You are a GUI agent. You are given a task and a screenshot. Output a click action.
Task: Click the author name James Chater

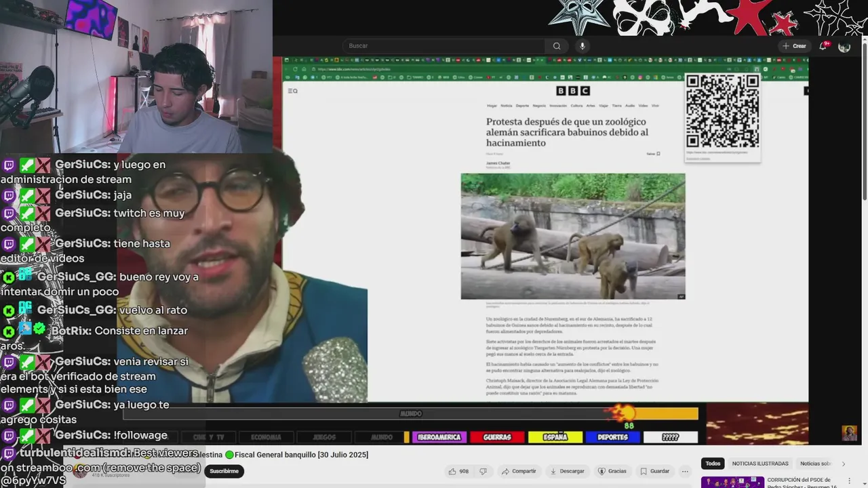click(x=498, y=163)
